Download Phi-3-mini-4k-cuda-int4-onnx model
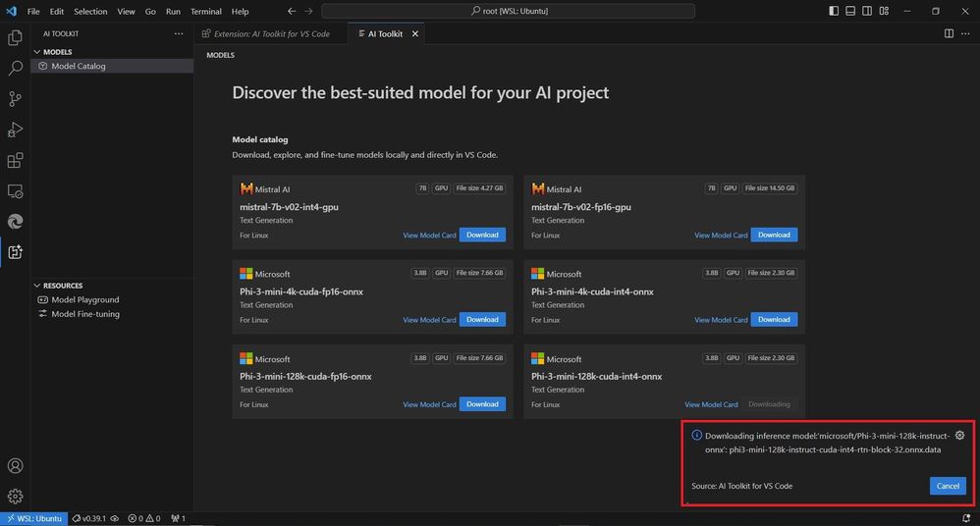This screenshot has width=980, height=526. (x=774, y=319)
